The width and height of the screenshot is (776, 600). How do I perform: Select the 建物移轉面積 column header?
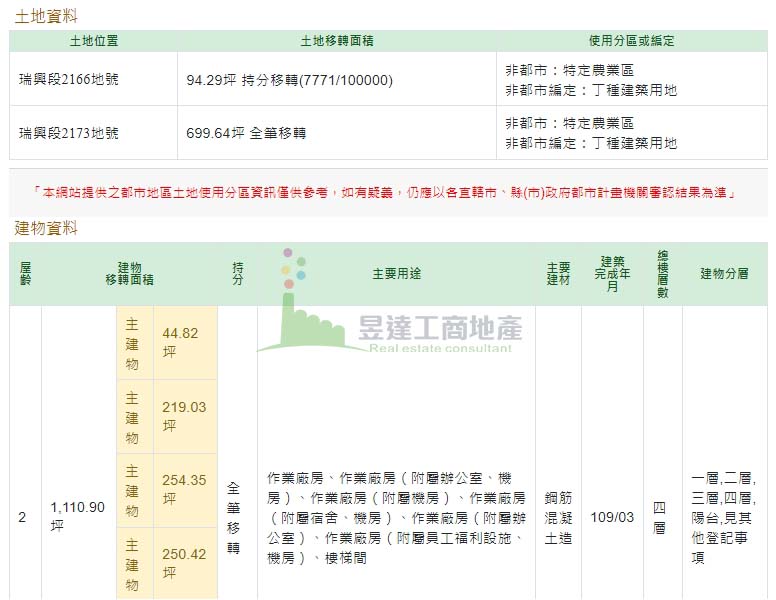pos(130,274)
